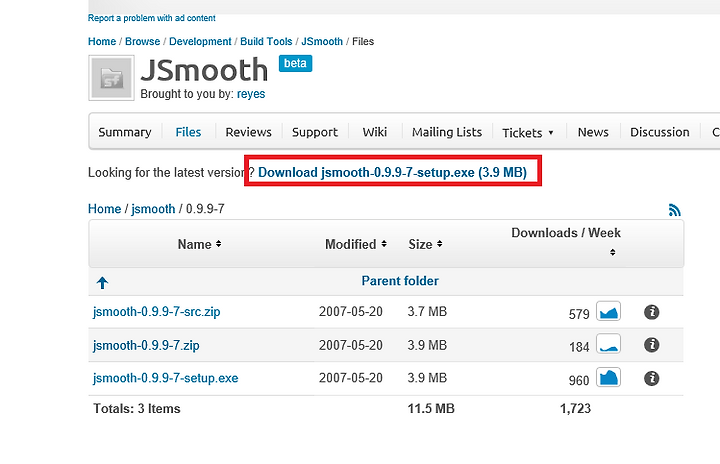View download stats chart for jsmooth-0.9.9-7.zip
Image resolution: width=720 pixels, height=464 pixels.
click(x=608, y=344)
